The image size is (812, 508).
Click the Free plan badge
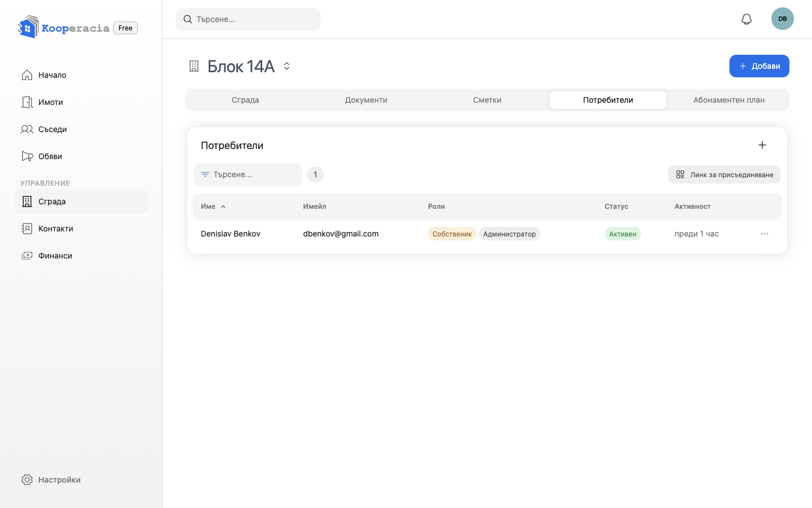tap(125, 28)
